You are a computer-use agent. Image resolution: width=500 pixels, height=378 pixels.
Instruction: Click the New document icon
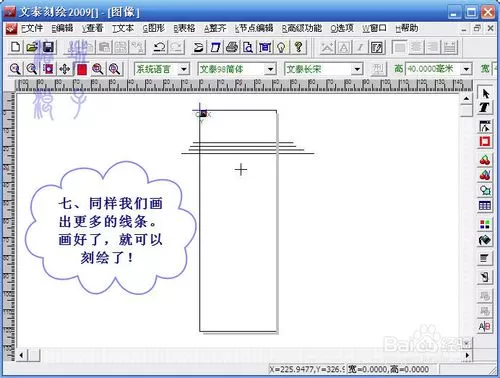tap(15, 47)
